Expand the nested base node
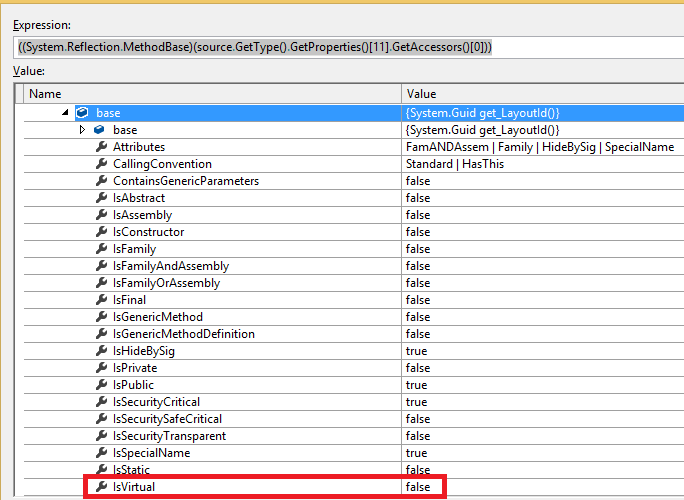684x500 pixels. [x=82, y=130]
